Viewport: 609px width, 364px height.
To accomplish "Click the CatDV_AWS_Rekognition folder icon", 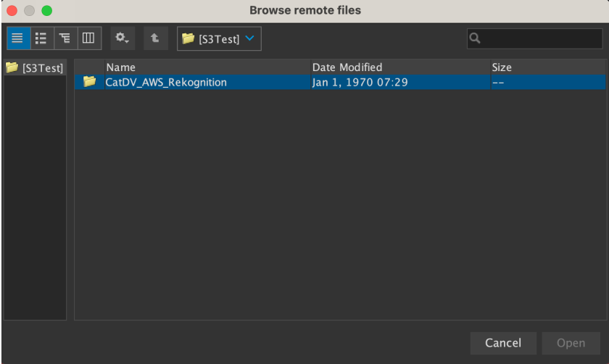I will pos(89,82).
